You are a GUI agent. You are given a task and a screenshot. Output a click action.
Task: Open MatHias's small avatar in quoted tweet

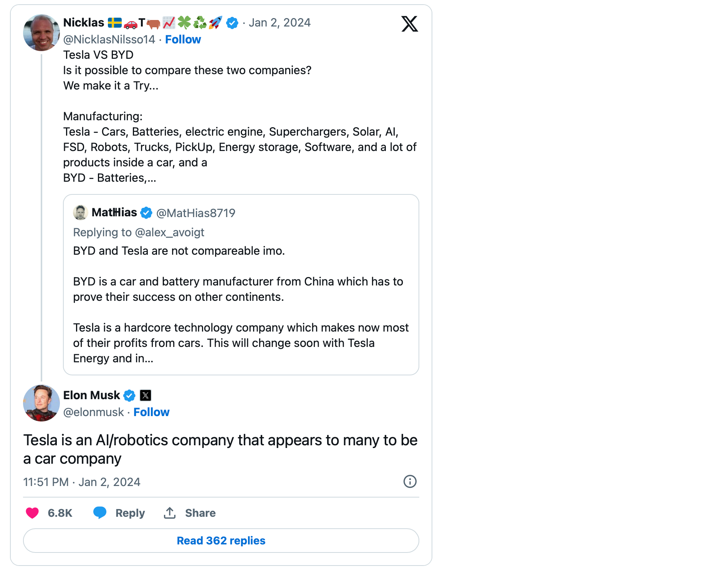point(80,212)
